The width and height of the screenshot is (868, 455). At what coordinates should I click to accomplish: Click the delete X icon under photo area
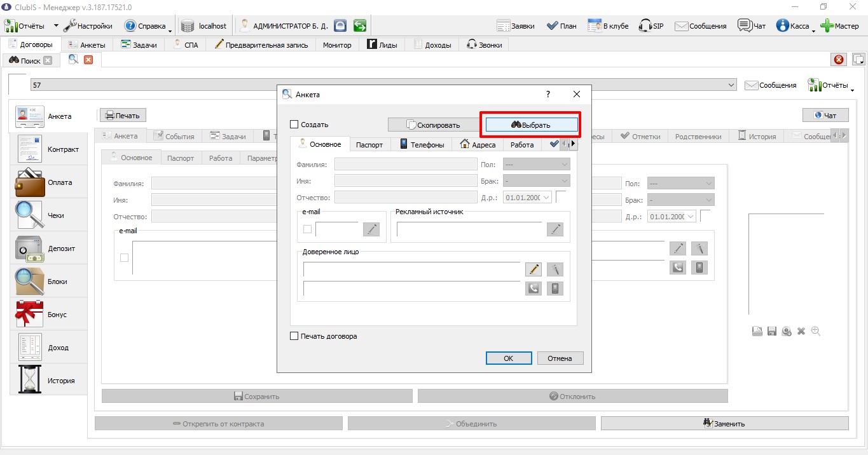pyautogui.click(x=801, y=331)
